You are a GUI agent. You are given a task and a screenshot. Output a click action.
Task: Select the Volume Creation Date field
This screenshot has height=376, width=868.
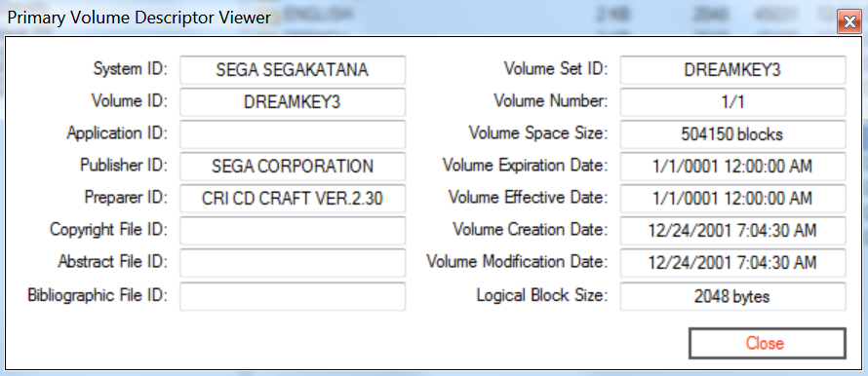coord(732,231)
